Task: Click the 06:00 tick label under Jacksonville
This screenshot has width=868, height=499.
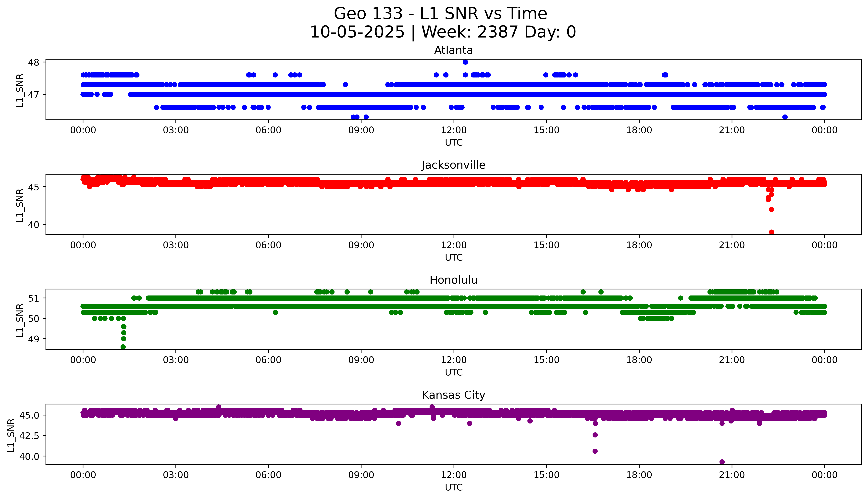Action: (268, 245)
